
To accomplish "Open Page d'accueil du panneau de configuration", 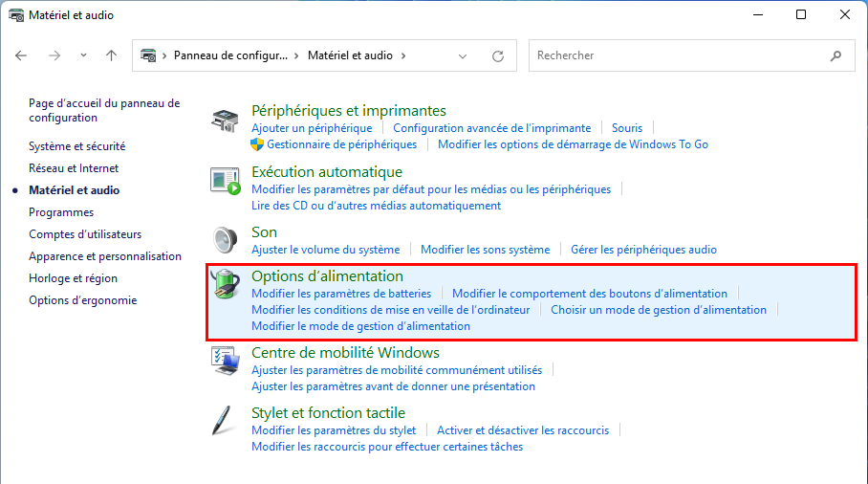I will [104, 110].
